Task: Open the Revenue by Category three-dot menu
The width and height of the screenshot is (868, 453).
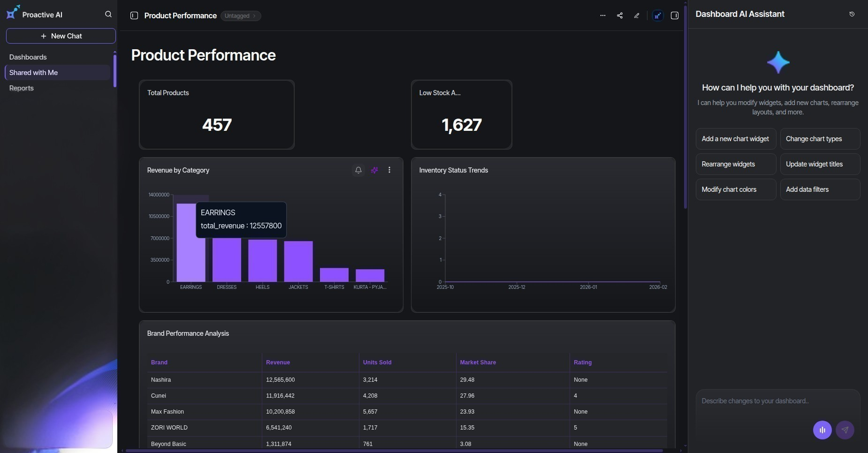Action: click(389, 170)
